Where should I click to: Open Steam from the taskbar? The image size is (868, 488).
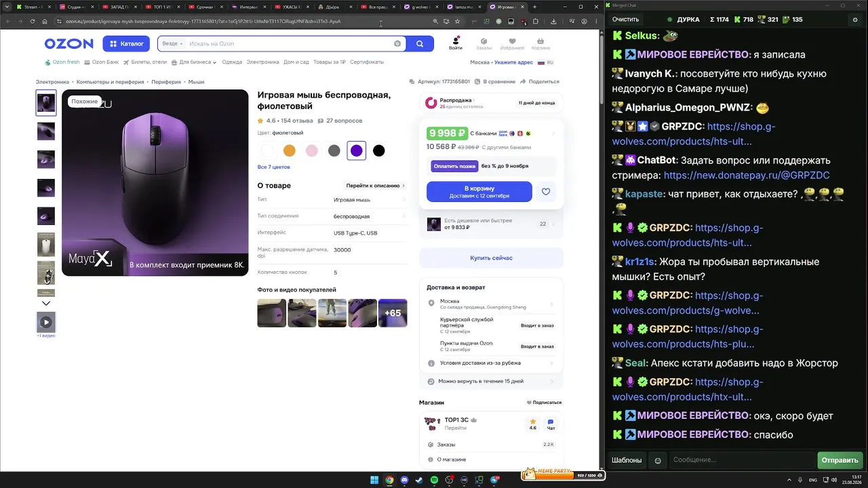pyautogui.click(x=419, y=481)
